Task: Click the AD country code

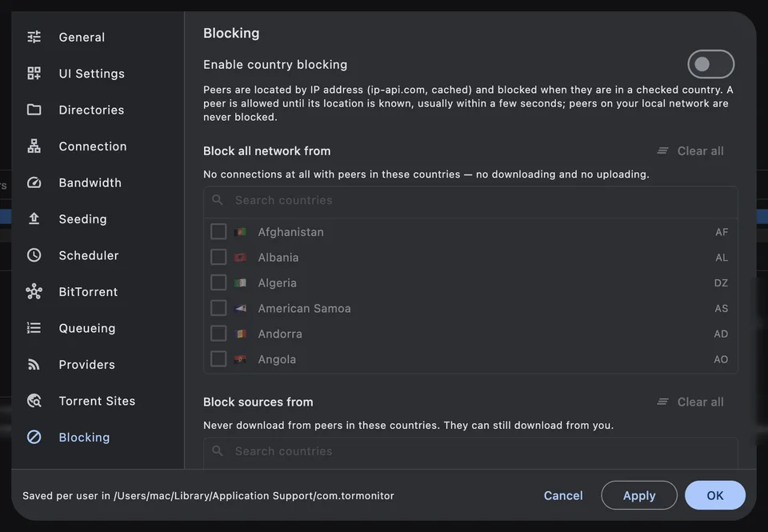Action: (x=721, y=334)
